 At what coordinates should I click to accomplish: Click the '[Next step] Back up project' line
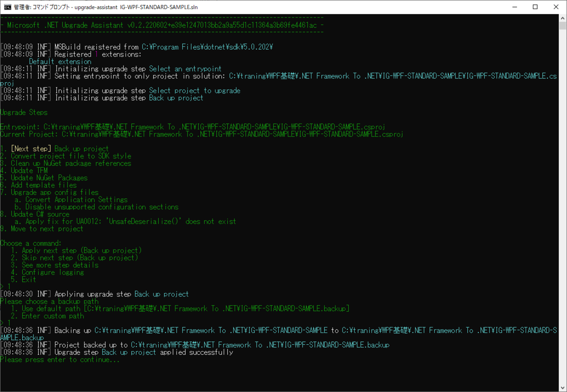[x=54, y=149]
